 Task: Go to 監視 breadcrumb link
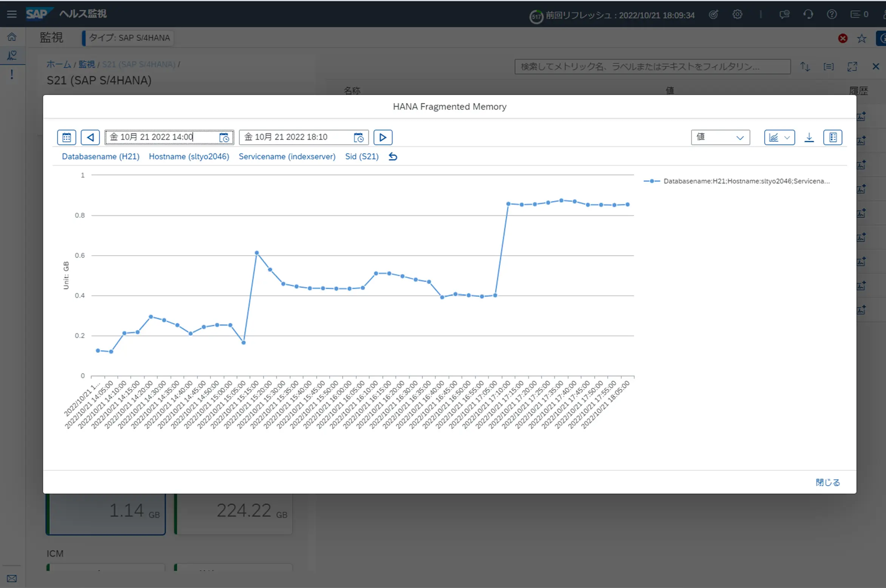coord(86,65)
